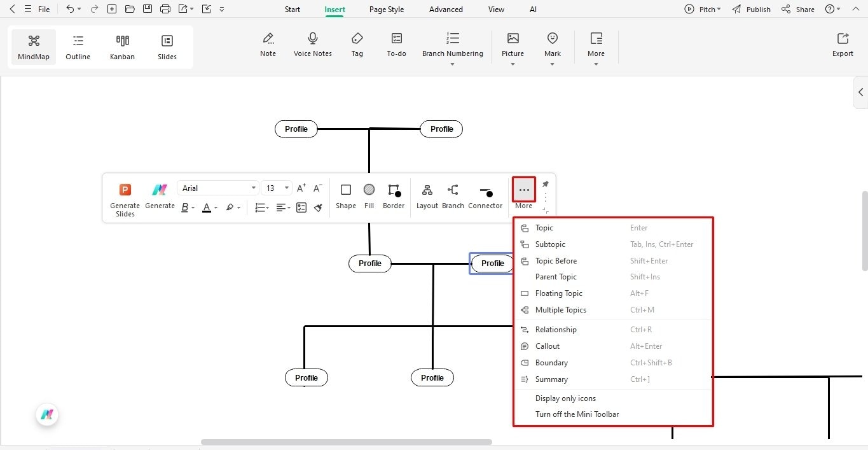868x450 pixels.
Task: Pin the mini toolbar
Action: [546, 183]
